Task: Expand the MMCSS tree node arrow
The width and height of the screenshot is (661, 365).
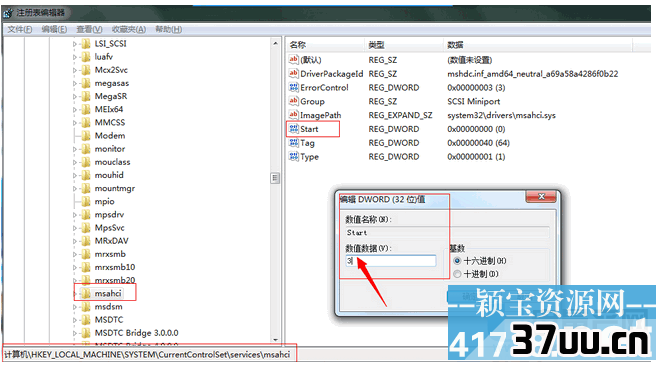Action: click(x=75, y=123)
